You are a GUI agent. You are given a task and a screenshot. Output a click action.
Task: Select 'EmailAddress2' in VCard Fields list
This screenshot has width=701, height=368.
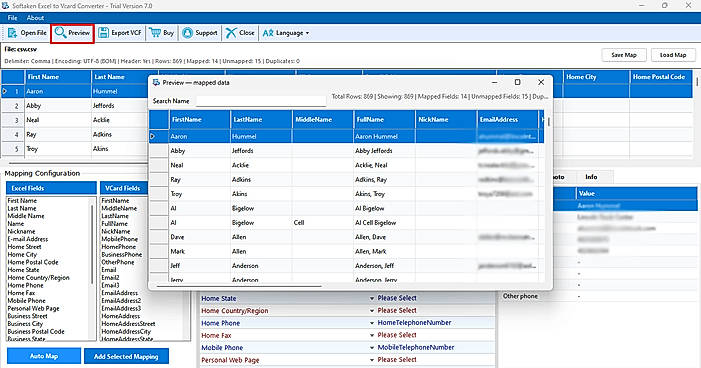click(121, 300)
